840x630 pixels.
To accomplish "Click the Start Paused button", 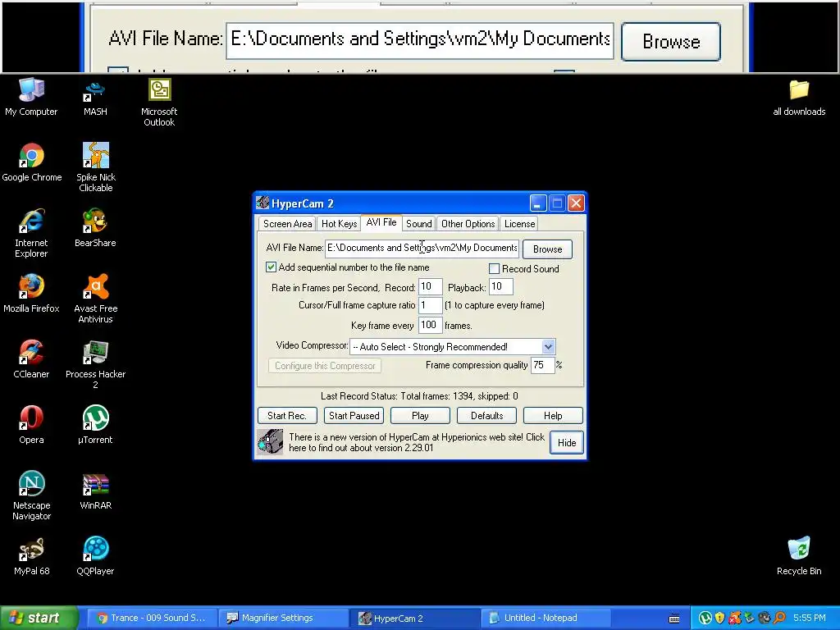I will coord(354,416).
